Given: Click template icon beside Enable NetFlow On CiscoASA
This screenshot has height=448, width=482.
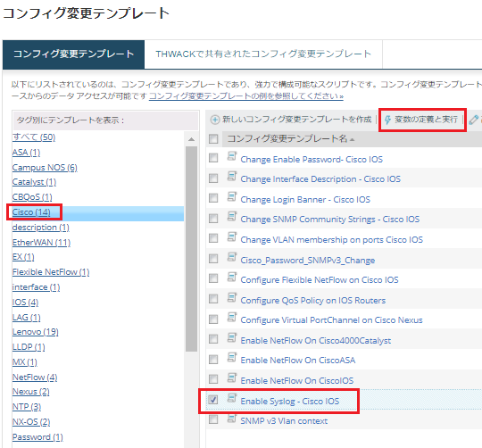Looking at the screenshot, I should pos(232,357).
